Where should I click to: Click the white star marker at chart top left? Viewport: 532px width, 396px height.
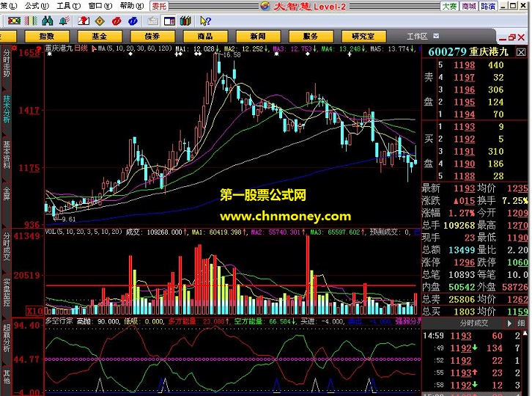click(x=50, y=54)
